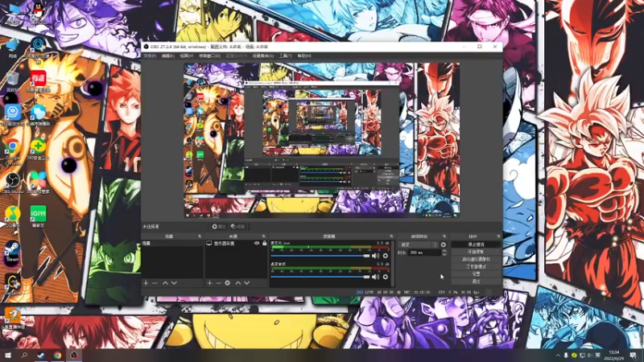644x362 pixels.
Task: Click the Exit button in Controls
Action: coord(476,281)
